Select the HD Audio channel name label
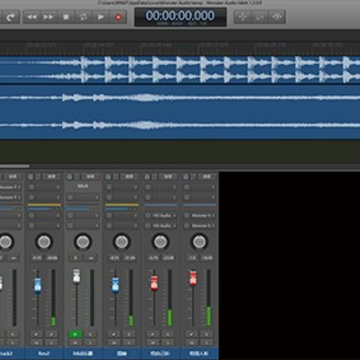Screen dimensions: 360x360 coord(160,353)
